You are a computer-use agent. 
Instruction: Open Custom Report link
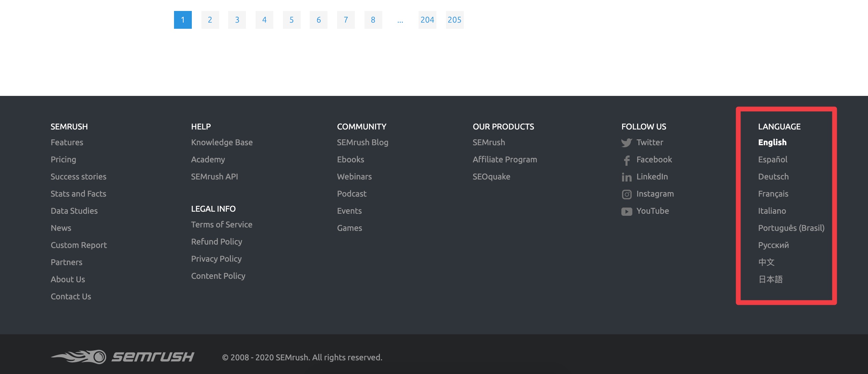click(79, 245)
